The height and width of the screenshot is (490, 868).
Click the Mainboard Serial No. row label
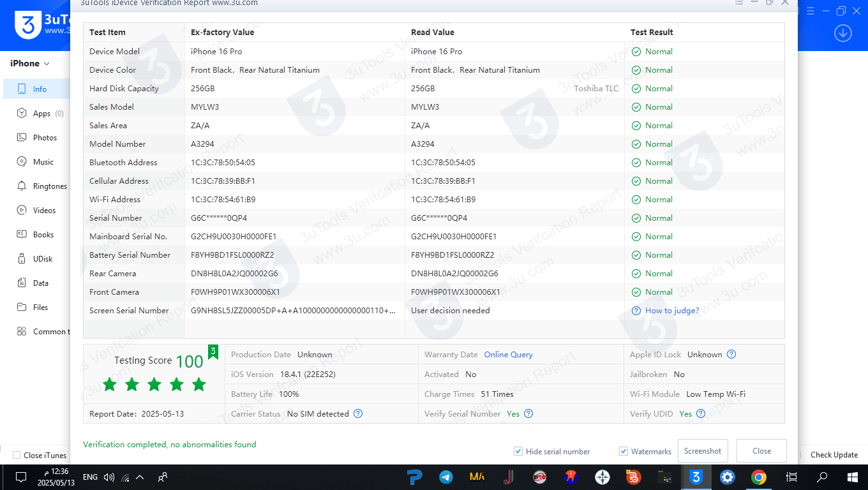tap(128, 237)
